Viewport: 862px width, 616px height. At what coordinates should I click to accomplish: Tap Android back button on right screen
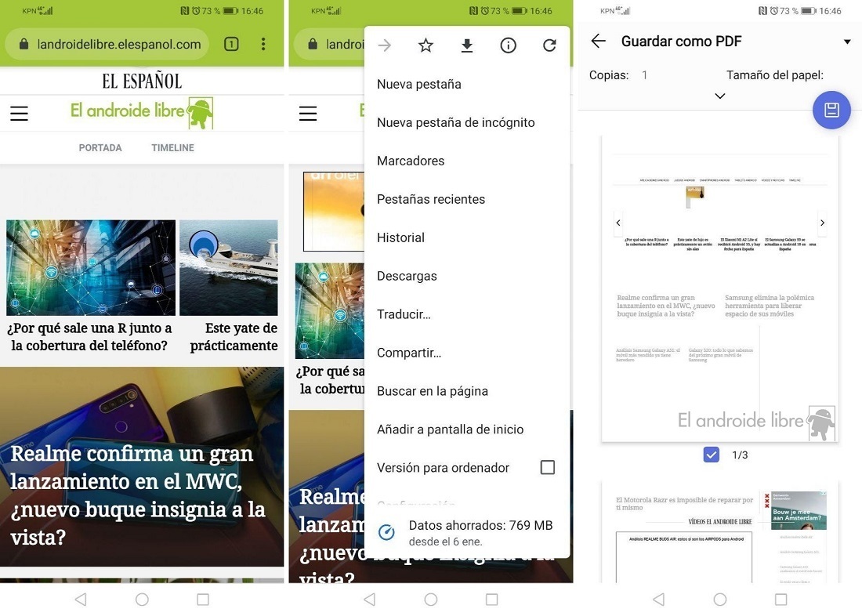click(x=658, y=599)
